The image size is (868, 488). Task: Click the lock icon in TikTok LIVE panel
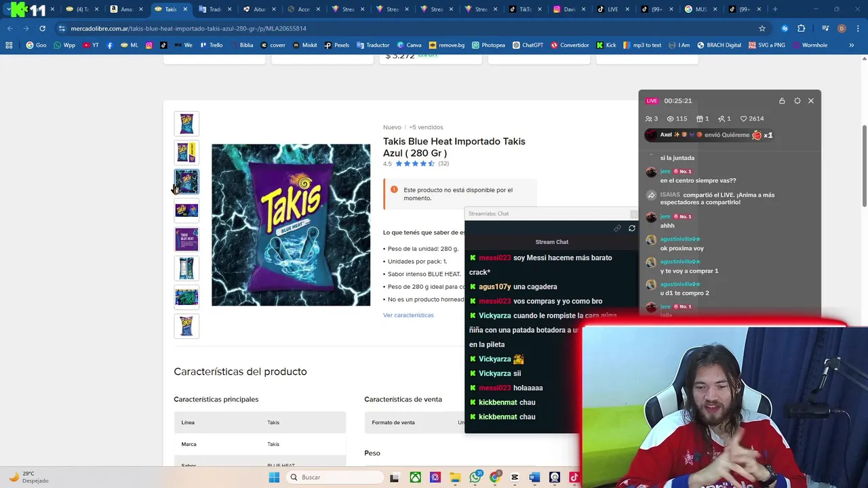782,101
